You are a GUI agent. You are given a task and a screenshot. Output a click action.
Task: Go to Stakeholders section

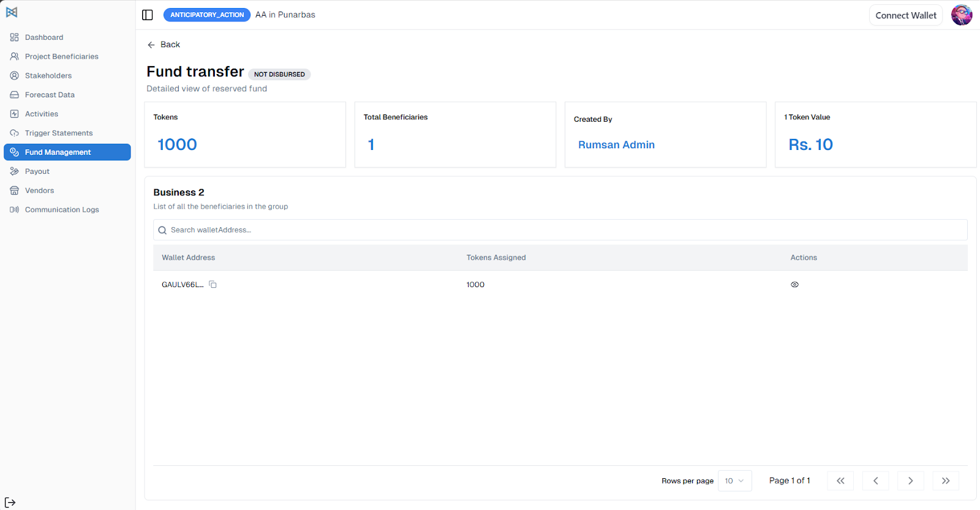[x=67, y=75]
